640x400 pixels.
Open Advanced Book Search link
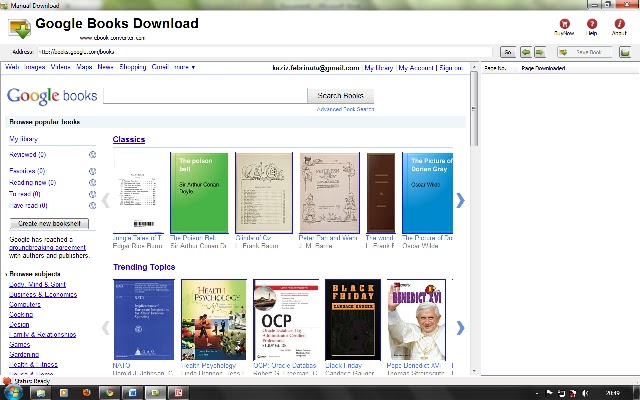(345, 109)
